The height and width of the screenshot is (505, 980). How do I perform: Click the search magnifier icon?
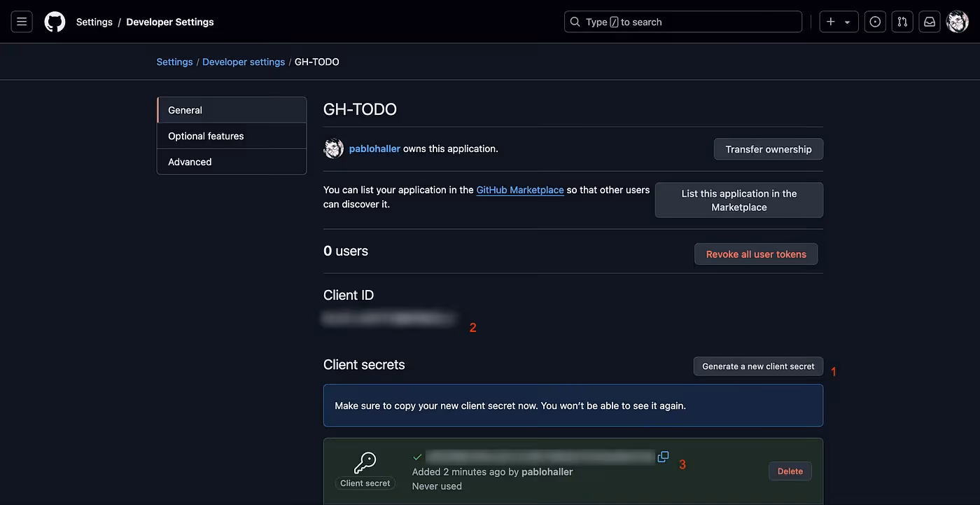(x=575, y=22)
